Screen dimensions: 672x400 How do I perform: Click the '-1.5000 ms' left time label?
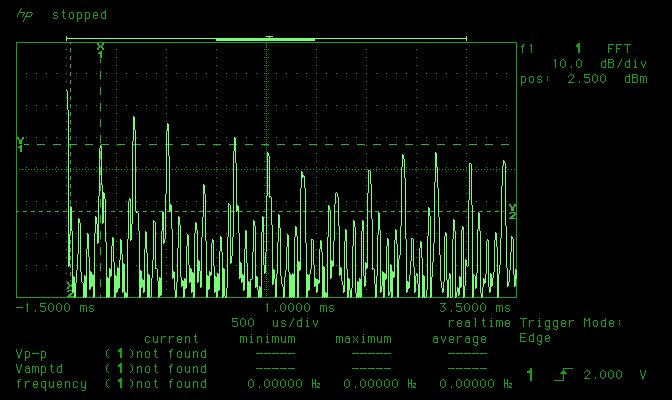pyautogui.click(x=55, y=308)
